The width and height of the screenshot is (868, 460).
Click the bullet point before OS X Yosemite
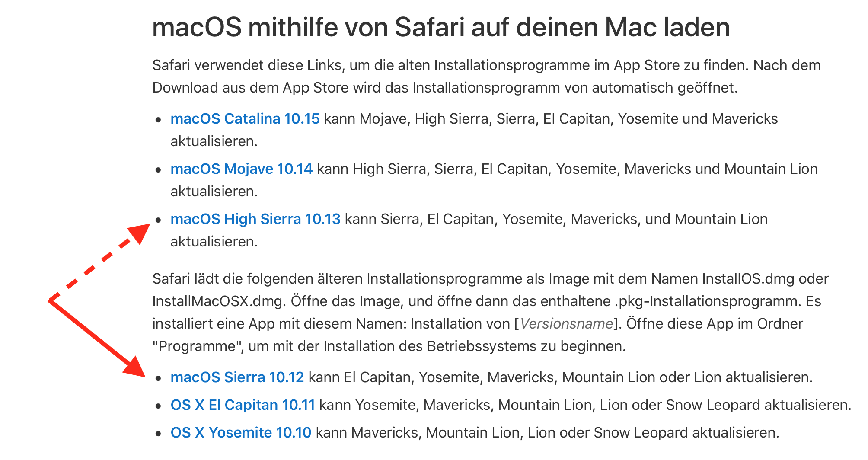(x=159, y=434)
